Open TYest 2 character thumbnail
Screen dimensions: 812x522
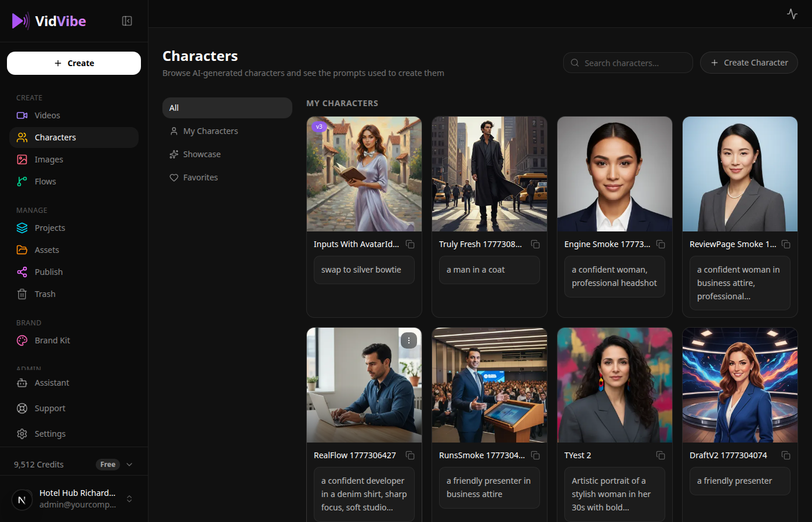click(615, 385)
